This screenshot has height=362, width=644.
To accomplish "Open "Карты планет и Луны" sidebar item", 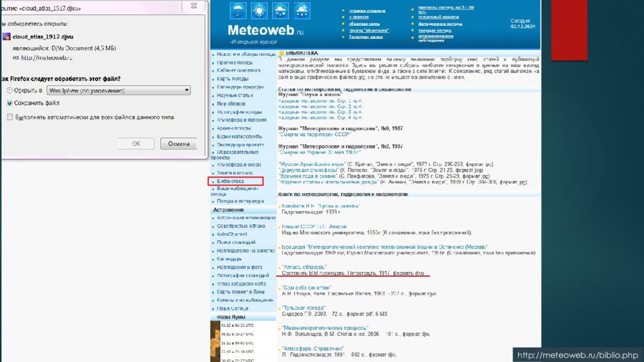I will click(241, 292).
